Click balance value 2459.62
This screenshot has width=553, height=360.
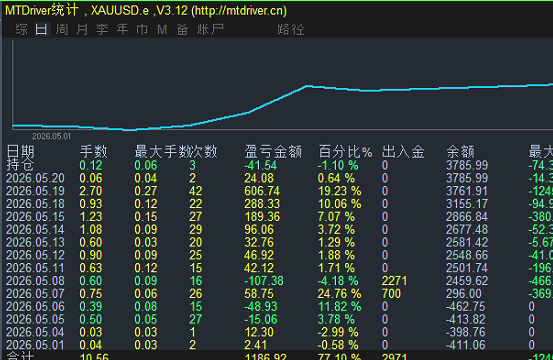pyautogui.click(x=467, y=281)
